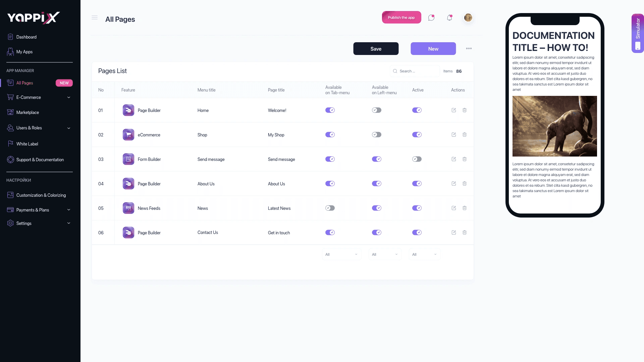Click the Publish the app button
The height and width of the screenshot is (362, 644).
401,17
